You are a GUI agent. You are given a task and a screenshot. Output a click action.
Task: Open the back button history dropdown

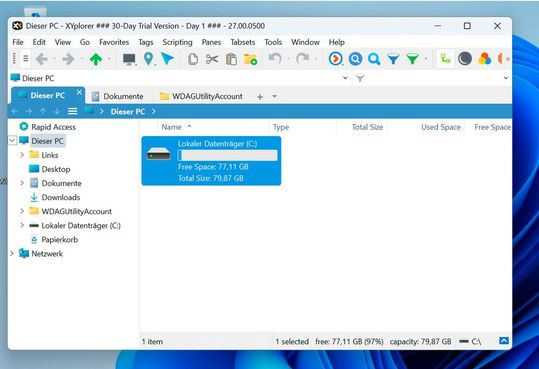(x=54, y=59)
